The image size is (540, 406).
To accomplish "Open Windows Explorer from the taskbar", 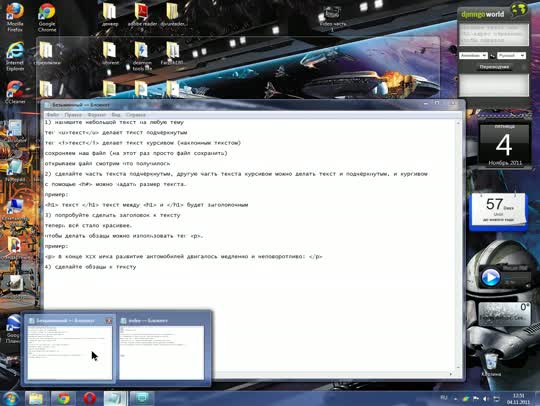I will tap(36, 399).
